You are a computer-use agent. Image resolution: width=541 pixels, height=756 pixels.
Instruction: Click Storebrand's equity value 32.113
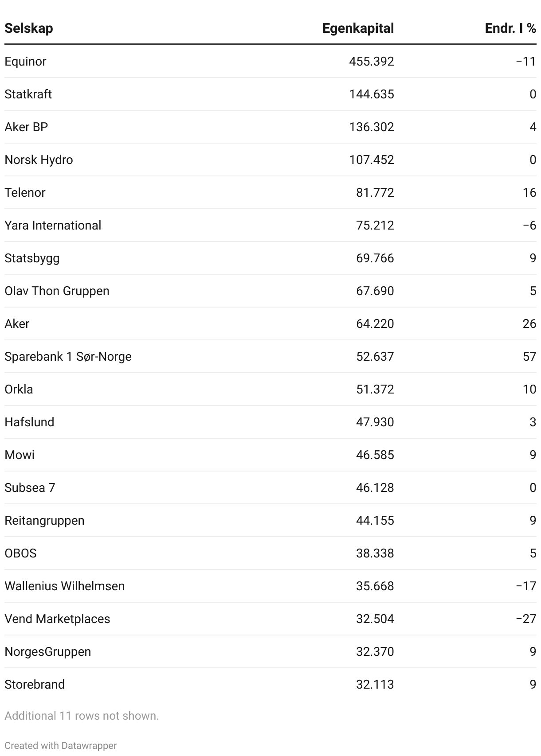(x=375, y=684)
